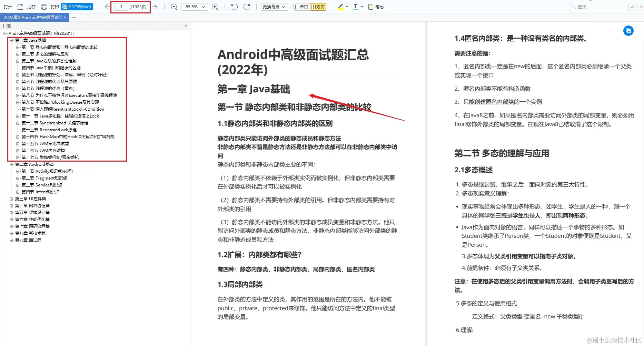Image resolution: width=644 pixels, height=346 pixels.
Task: Open a new tab with the plus button
Action: 74,17
